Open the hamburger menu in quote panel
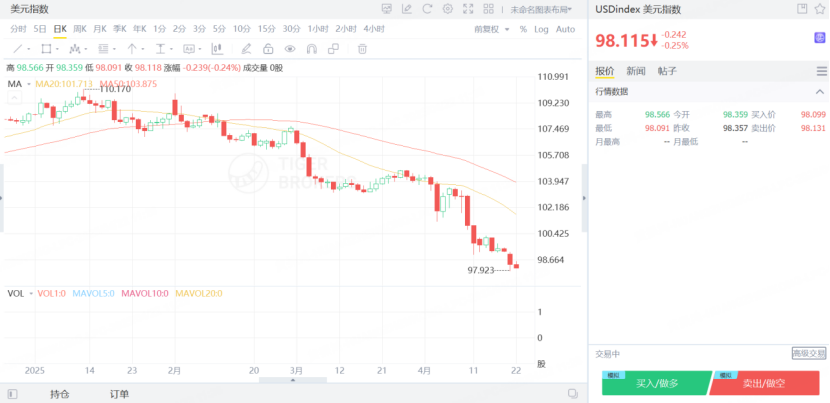This screenshot has width=830, height=403. (822, 71)
